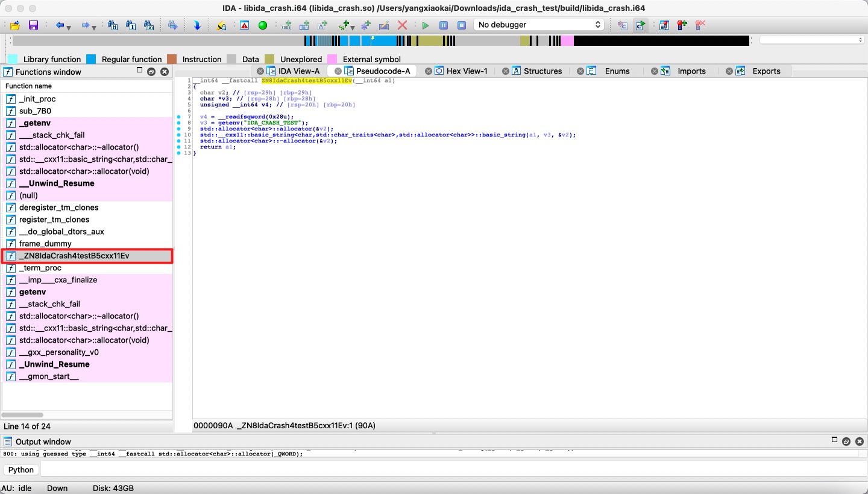Click the 'Function name' column header
This screenshot has width=868, height=494.
[x=87, y=86]
